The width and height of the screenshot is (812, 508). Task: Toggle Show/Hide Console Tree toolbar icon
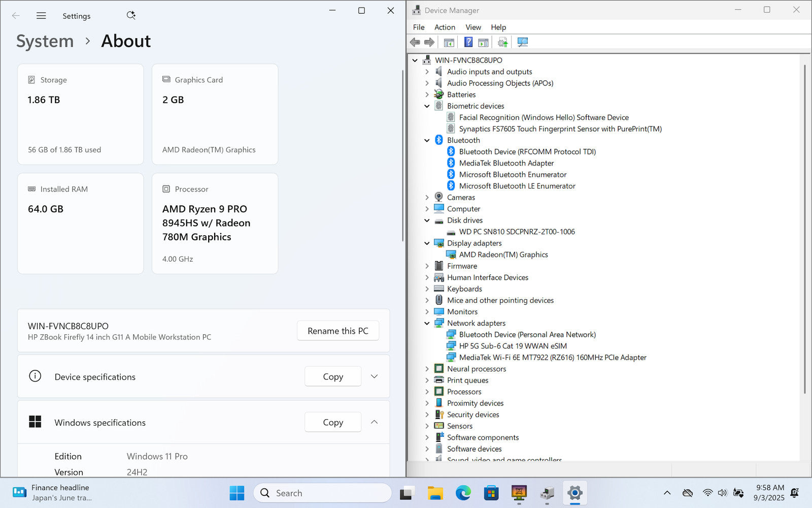click(449, 42)
